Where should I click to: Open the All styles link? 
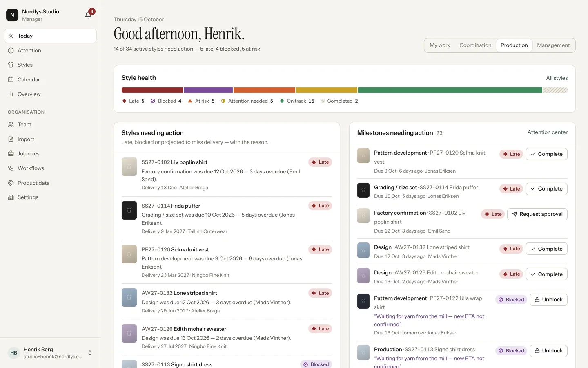tap(557, 78)
